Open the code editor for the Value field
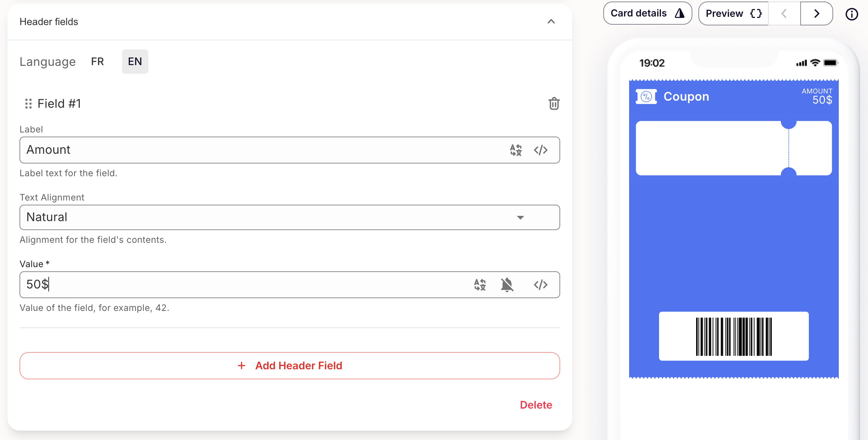This screenshot has width=868, height=440. point(541,285)
